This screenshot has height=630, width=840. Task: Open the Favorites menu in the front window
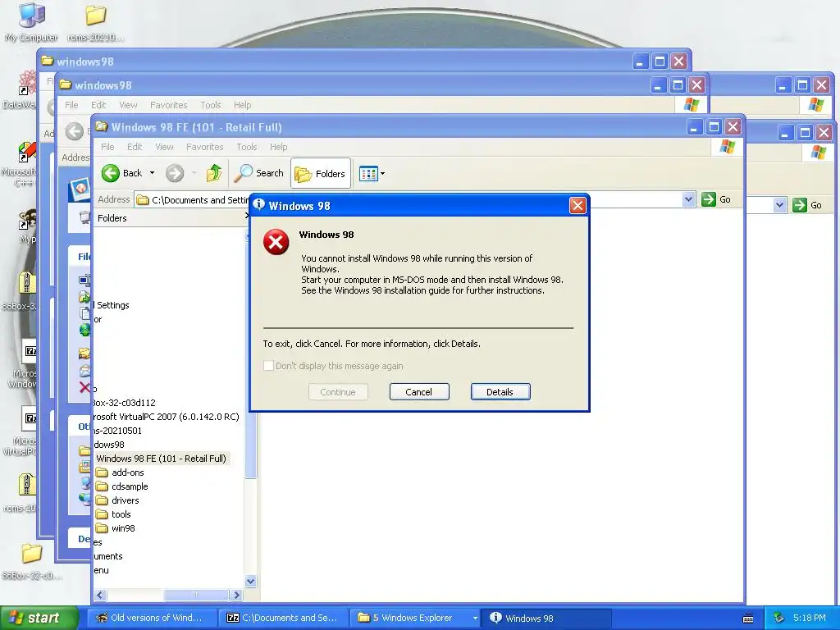point(204,147)
